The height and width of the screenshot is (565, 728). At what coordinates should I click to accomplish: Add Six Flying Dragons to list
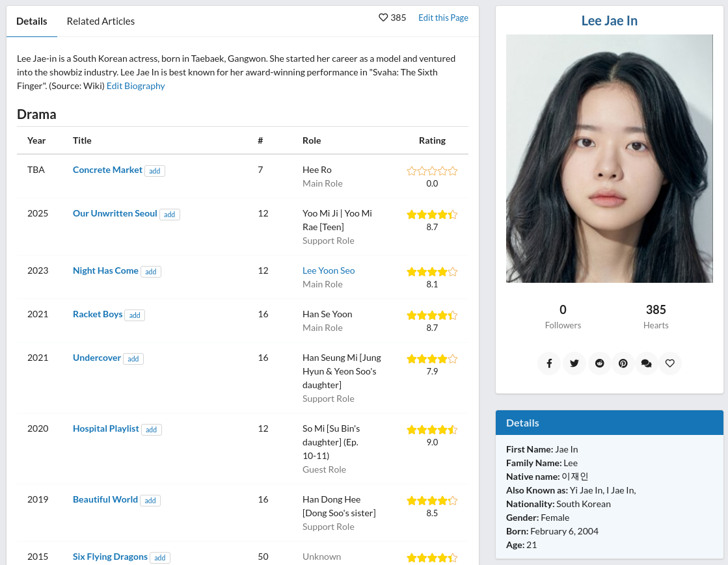click(x=159, y=558)
